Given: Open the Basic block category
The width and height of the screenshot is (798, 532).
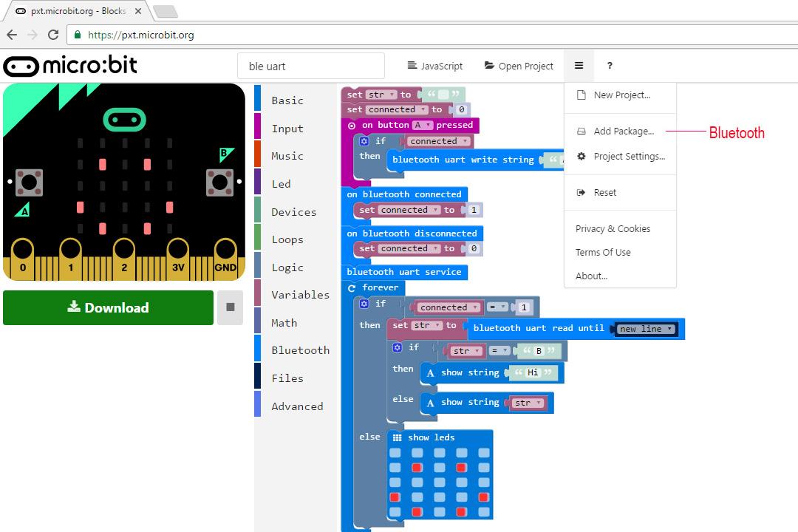Looking at the screenshot, I should (295, 100).
